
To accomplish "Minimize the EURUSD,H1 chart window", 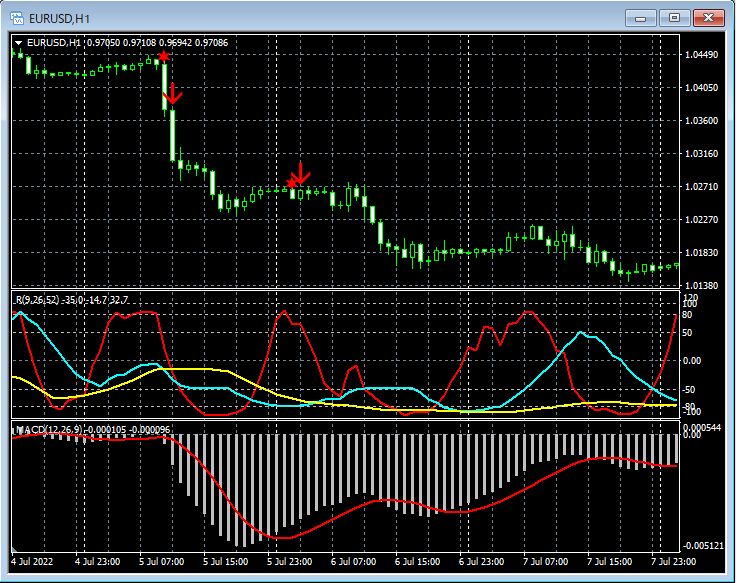I will click(x=640, y=18).
